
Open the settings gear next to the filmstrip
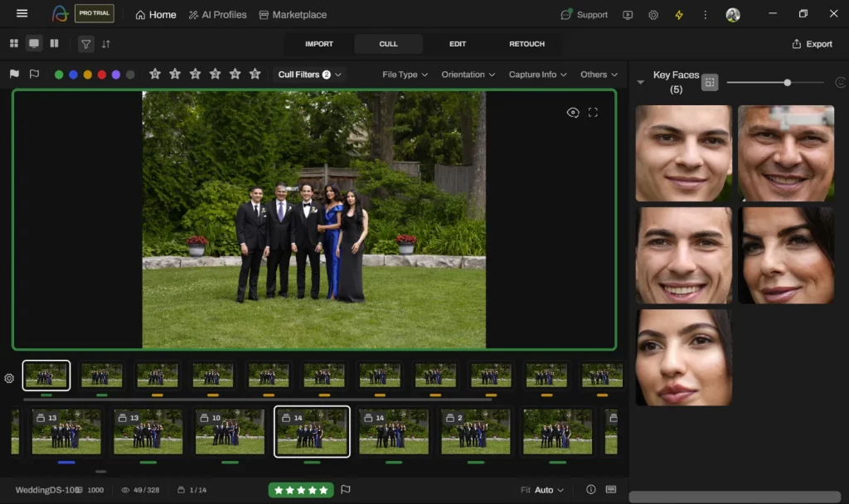(8, 379)
